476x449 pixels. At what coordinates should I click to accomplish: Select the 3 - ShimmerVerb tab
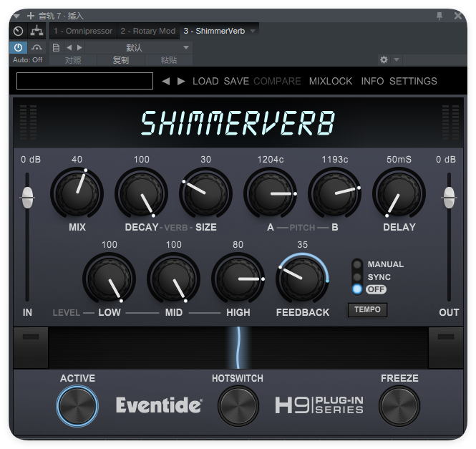pos(214,31)
